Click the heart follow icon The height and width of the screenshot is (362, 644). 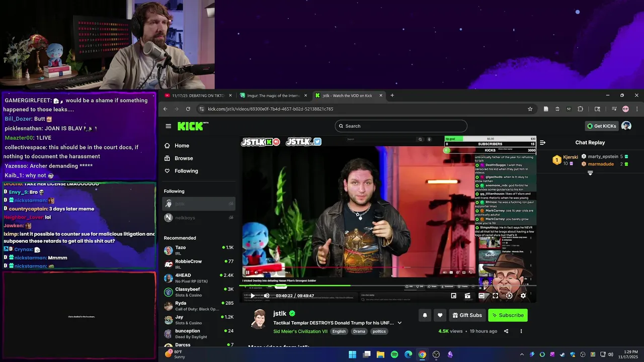click(x=440, y=315)
